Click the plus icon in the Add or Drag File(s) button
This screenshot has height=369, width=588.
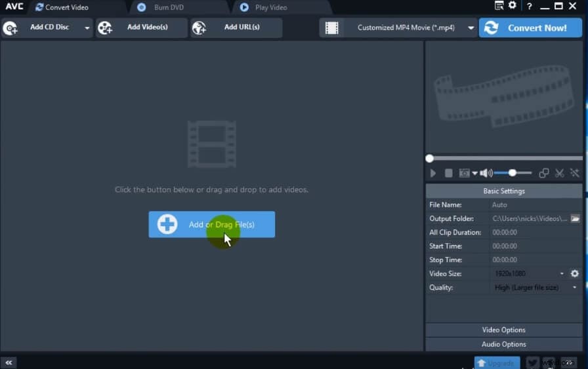(x=167, y=224)
